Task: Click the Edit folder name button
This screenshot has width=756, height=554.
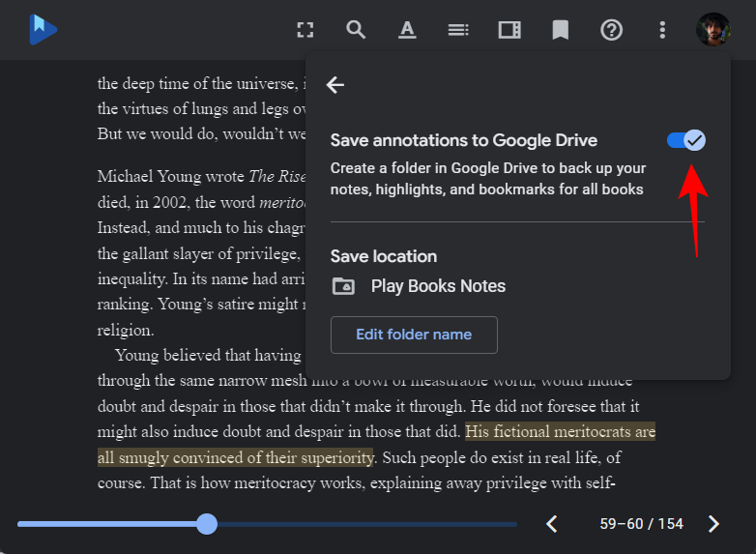Action: pyautogui.click(x=414, y=335)
